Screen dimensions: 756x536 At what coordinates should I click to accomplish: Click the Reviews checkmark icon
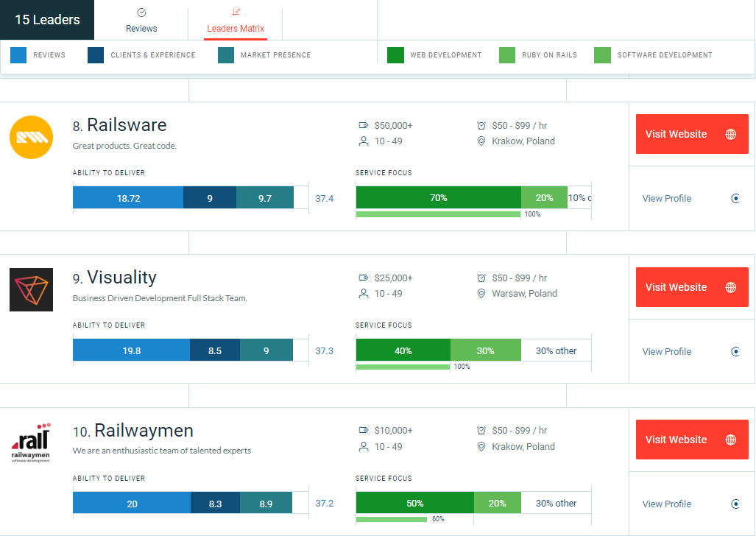[141, 13]
